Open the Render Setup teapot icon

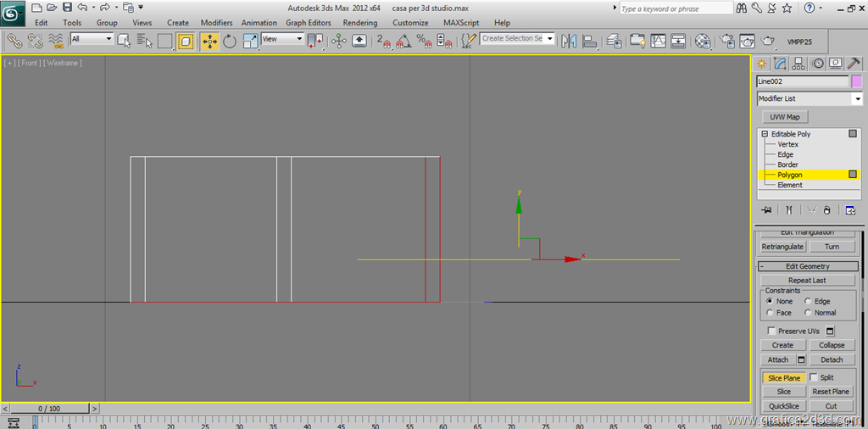pos(727,41)
